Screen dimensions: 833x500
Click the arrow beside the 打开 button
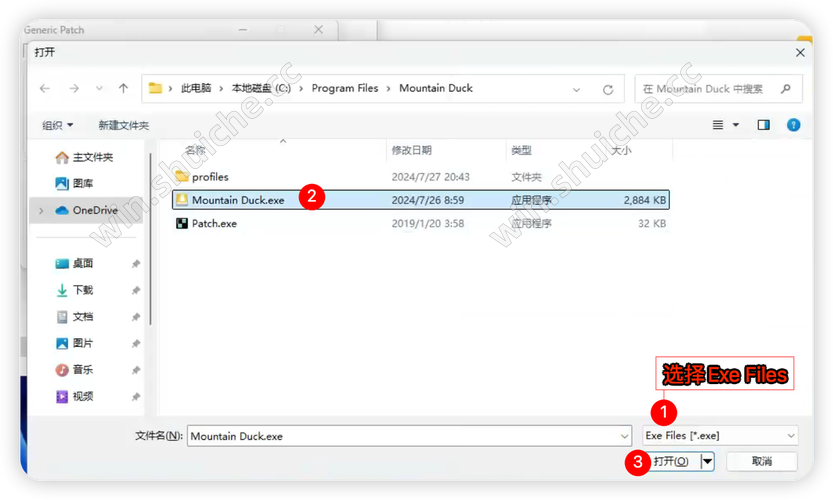tap(707, 461)
